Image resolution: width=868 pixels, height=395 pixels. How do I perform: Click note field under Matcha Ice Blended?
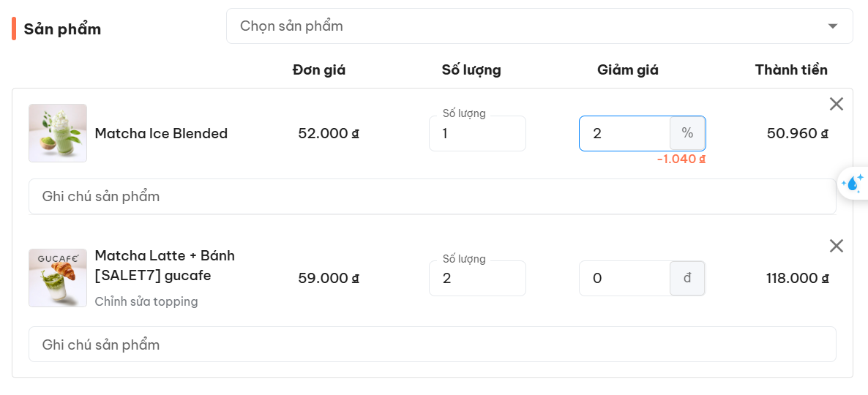click(x=432, y=197)
